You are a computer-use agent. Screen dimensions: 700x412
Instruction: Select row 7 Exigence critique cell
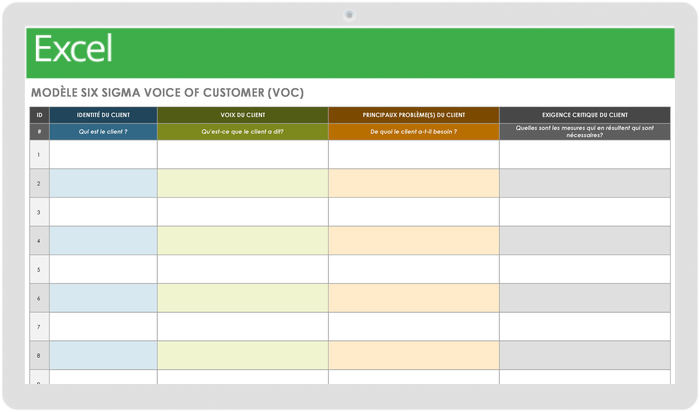[585, 327]
